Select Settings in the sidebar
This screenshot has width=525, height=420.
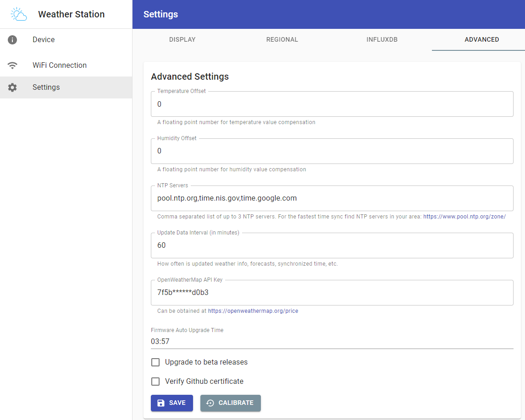66,87
